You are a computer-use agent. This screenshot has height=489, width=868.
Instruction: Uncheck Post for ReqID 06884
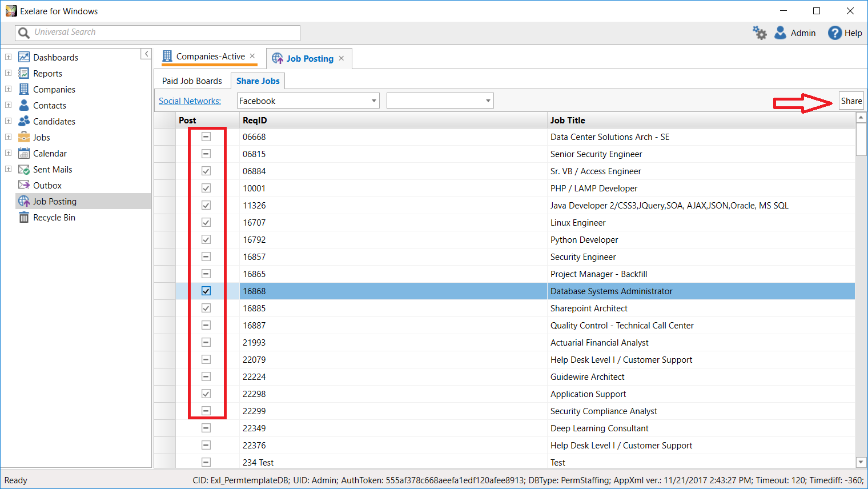206,171
